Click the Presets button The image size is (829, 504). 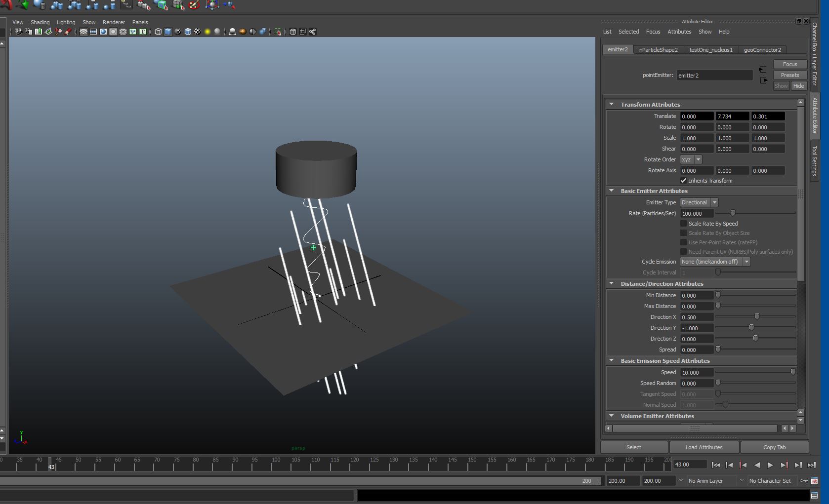pyautogui.click(x=789, y=75)
